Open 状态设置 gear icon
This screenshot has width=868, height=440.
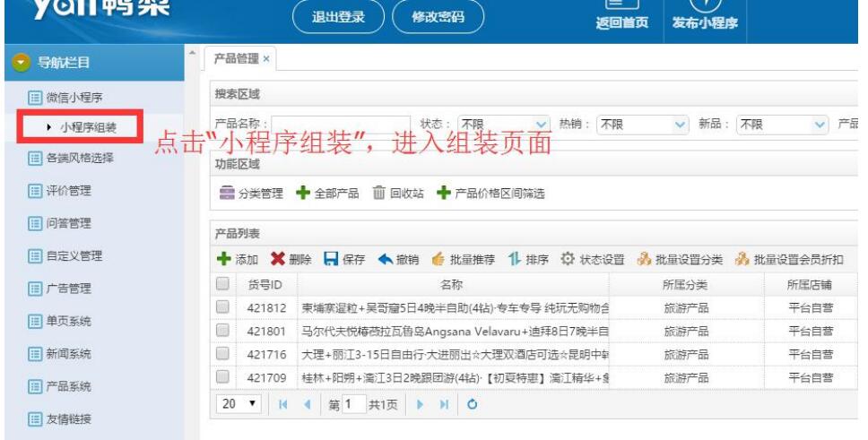tap(567, 260)
